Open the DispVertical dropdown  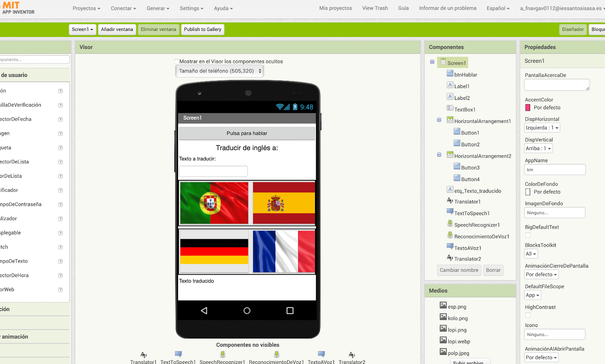tap(538, 149)
